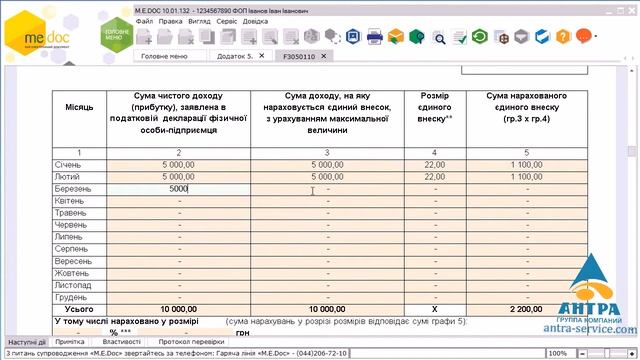The height and width of the screenshot is (360, 640).
Task: Open help via orange question mark icon
Action: coord(563,37)
